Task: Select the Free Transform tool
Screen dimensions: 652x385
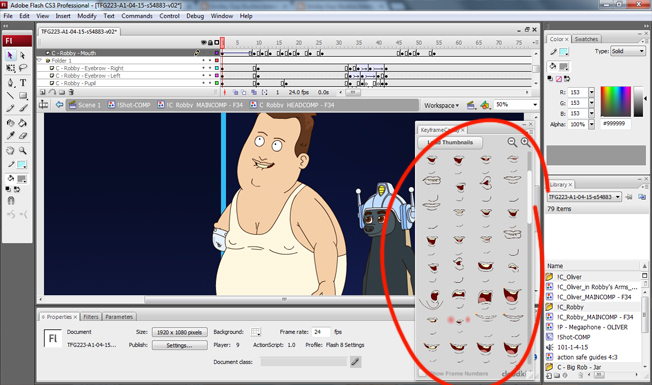Action: pyautogui.click(x=10, y=68)
